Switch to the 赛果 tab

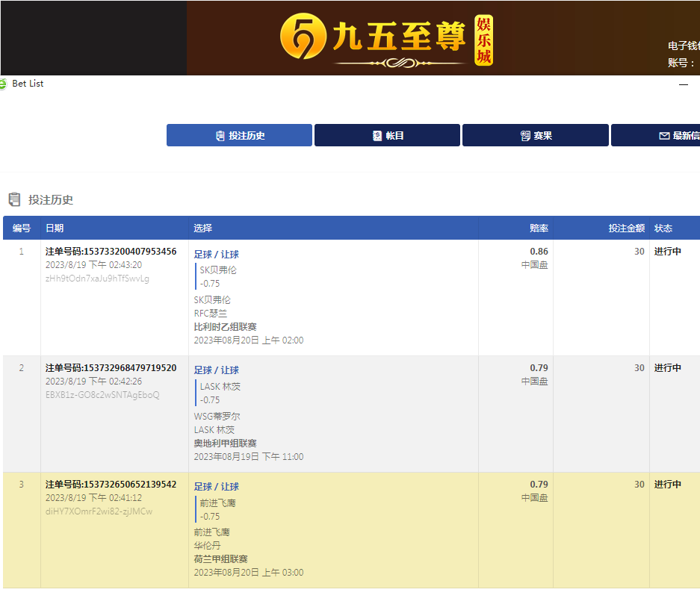[x=536, y=135]
